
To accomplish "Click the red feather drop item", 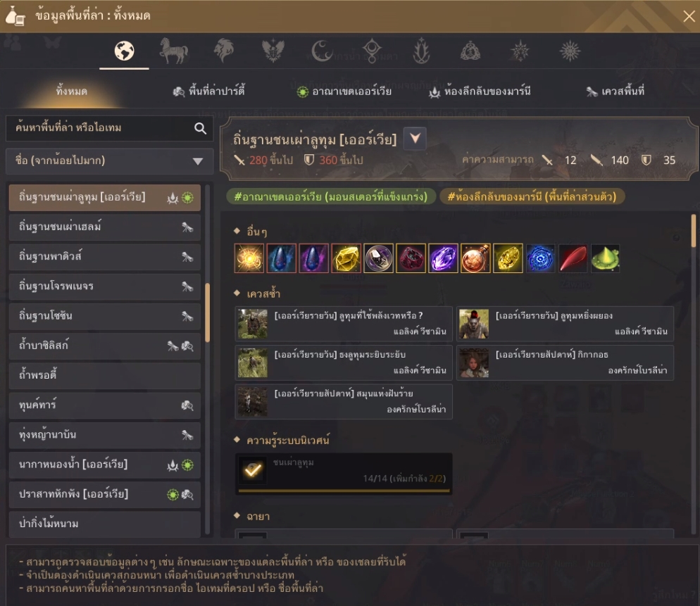I will click(573, 258).
